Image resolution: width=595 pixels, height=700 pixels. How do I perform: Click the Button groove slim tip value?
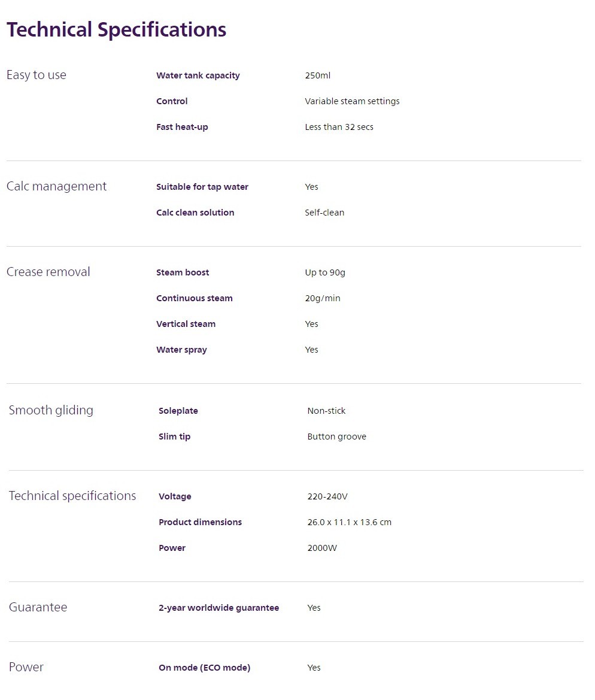pos(336,437)
